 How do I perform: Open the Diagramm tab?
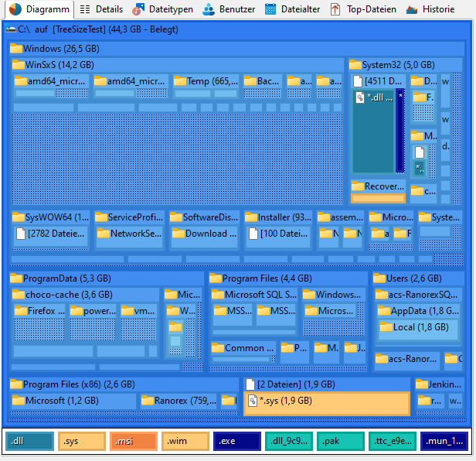(39, 9)
